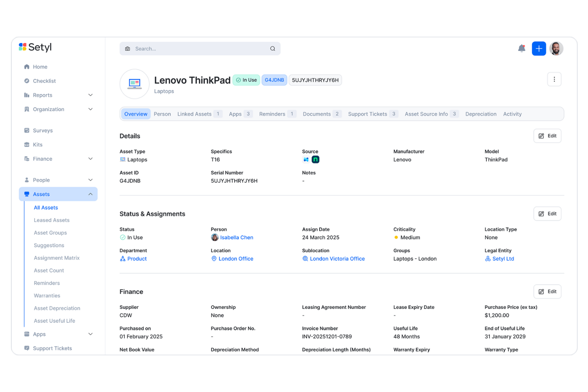Click the Home icon in the sidebar
Image resolution: width=588 pixels, height=392 pixels.
pyautogui.click(x=27, y=67)
